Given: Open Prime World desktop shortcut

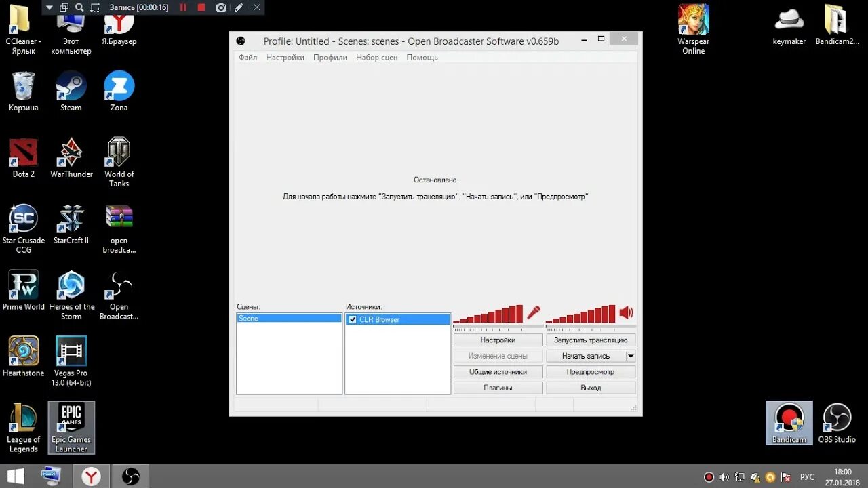Looking at the screenshot, I should [24, 291].
